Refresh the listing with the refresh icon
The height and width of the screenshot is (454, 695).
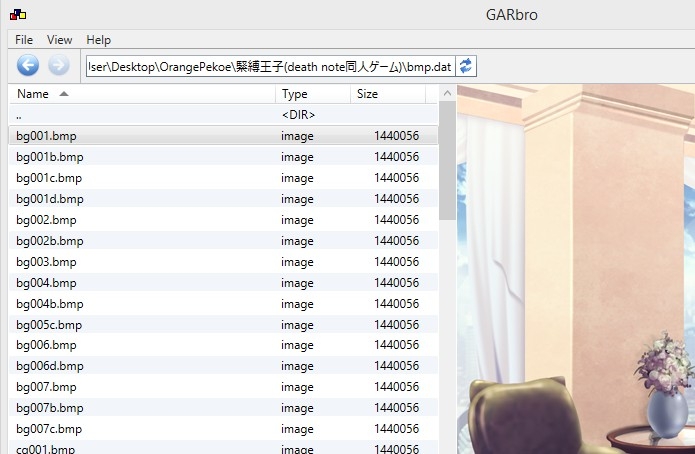coord(466,66)
